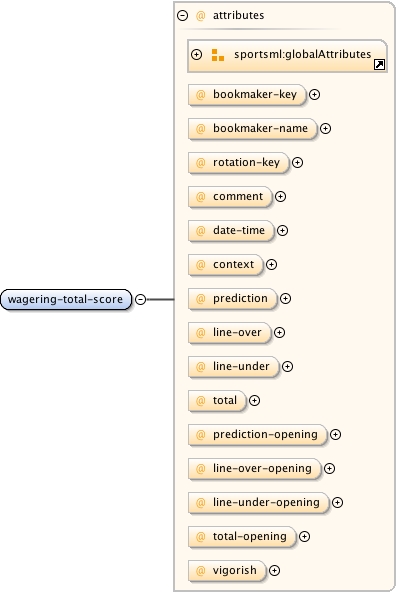Expand the comment attribute details
This screenshot has width=413, height=593.
[x=280, y=197]
